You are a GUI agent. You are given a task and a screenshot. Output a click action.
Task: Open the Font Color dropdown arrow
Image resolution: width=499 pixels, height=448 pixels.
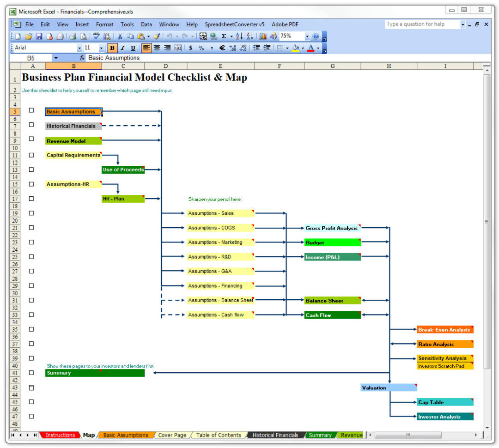pyautogui.click(x=317, y=48)
